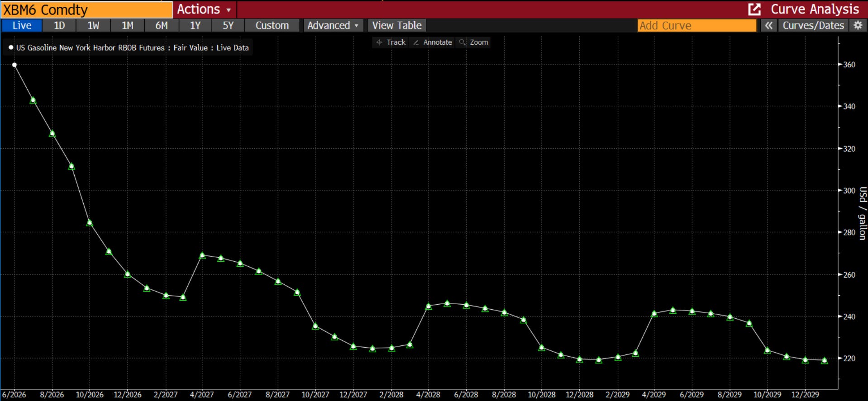Expand the Actions dropdown menu
The width and height of the screenshot is (868, 401).
(204, 9)
